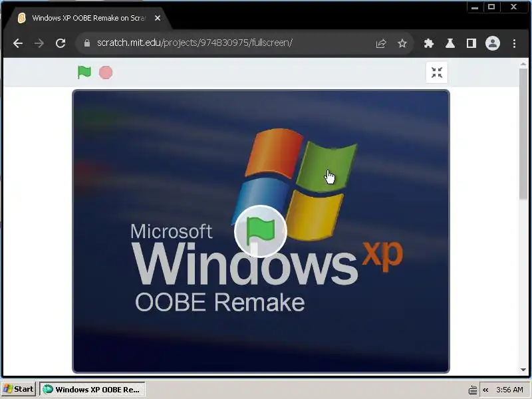Toggle the browser side panel icon

click(471, 43)
